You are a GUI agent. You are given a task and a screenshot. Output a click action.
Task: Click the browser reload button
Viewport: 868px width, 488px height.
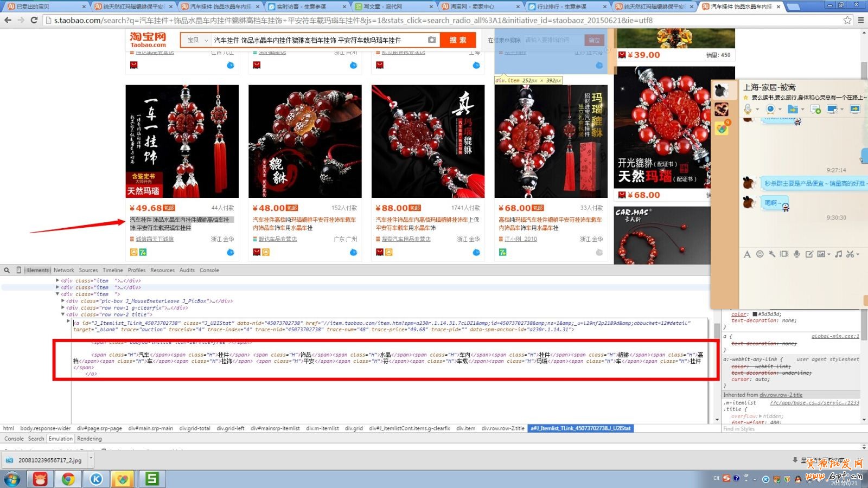point(34,20)
